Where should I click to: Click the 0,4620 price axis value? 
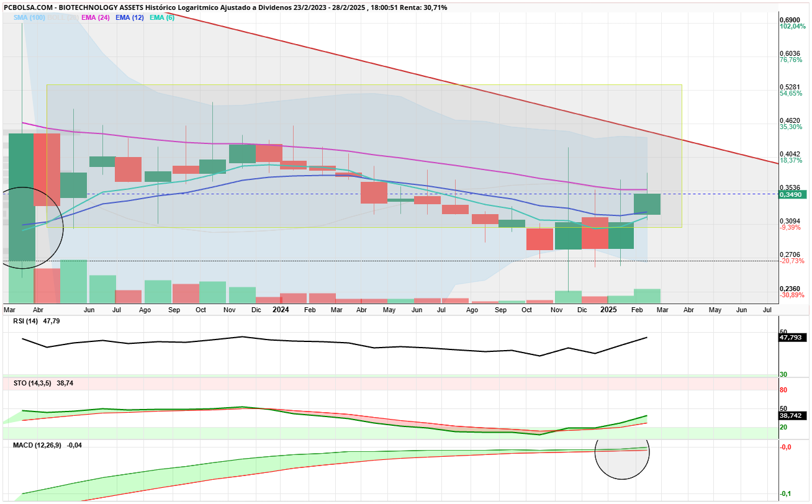tap(790, 120)
